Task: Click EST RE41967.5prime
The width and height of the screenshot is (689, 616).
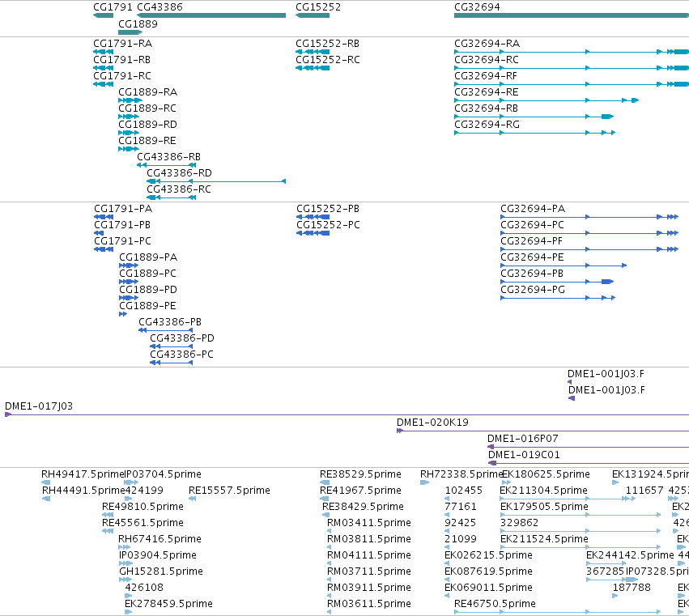Action: (360, 491)
